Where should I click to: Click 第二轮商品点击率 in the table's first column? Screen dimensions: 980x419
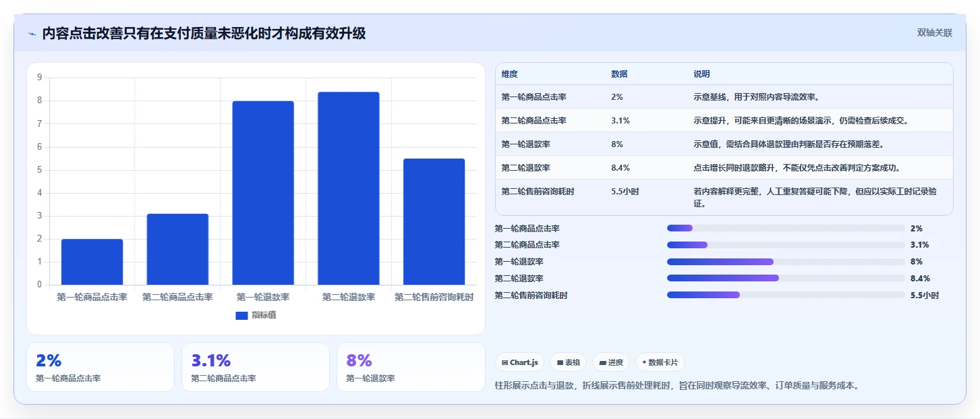point(534,121)
